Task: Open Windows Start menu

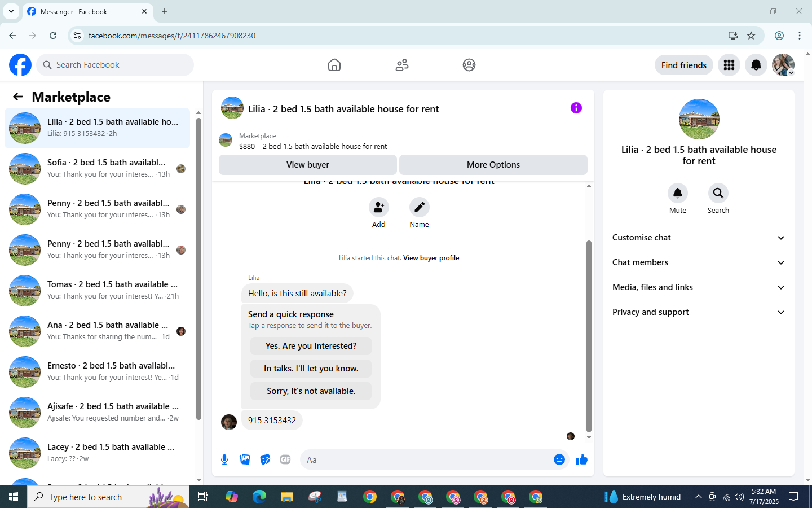Action: 14,497
